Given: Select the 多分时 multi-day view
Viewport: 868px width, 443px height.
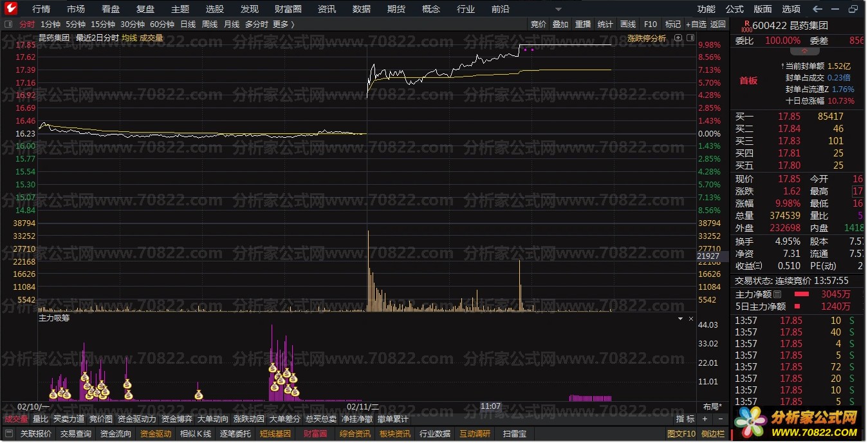Looking at the screenshot, I should click(x=256, y=24).
